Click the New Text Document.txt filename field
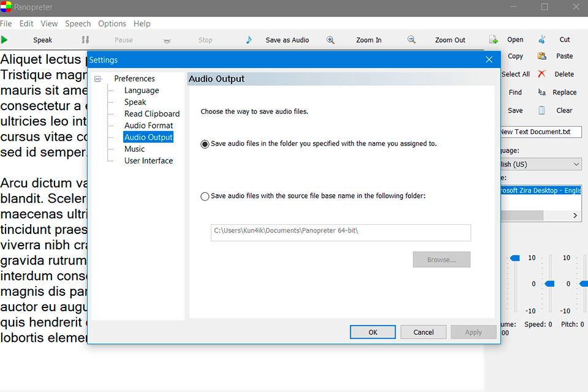This screenshot has width=588, height=392. (541, 132)
